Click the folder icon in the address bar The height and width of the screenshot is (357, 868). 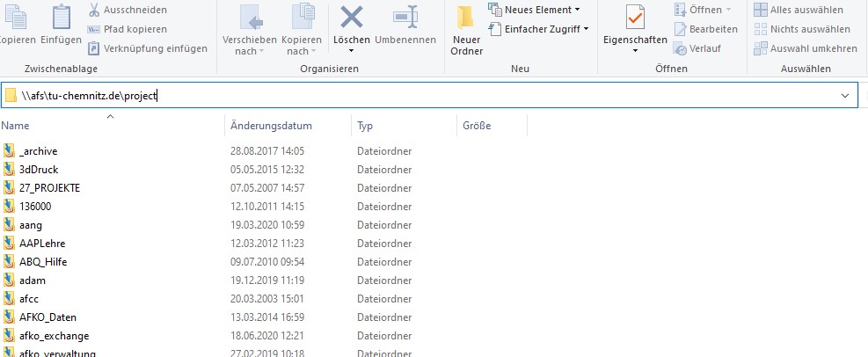tap(11, 96)
